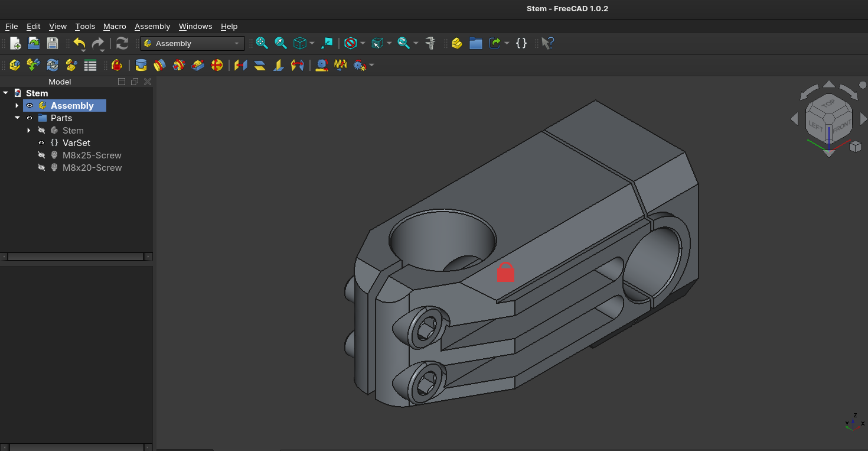Click the Toggle Grounded lock icon in toolbar
Viewport: 868px width, 451px height.
(x=117, y=65)
